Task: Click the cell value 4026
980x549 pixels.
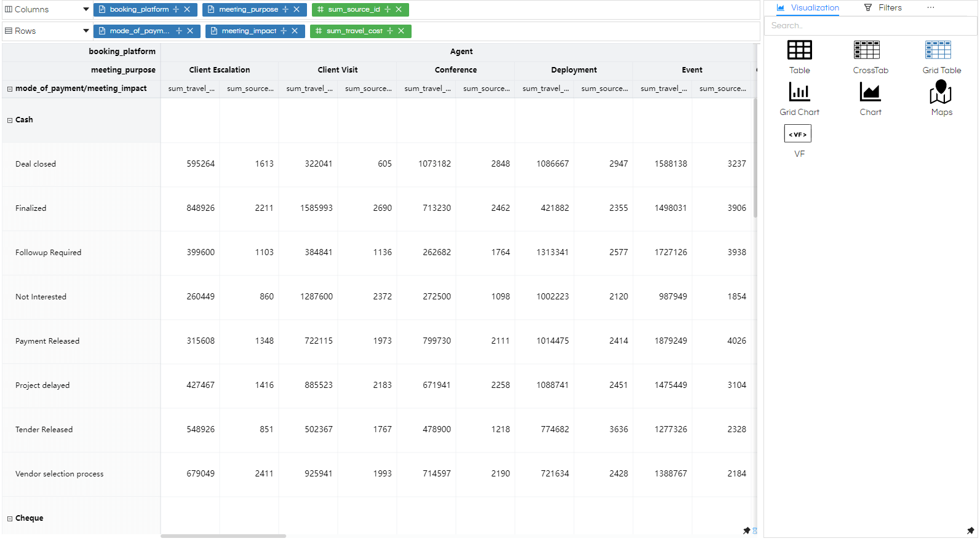Action: click(x=736, y=341)
